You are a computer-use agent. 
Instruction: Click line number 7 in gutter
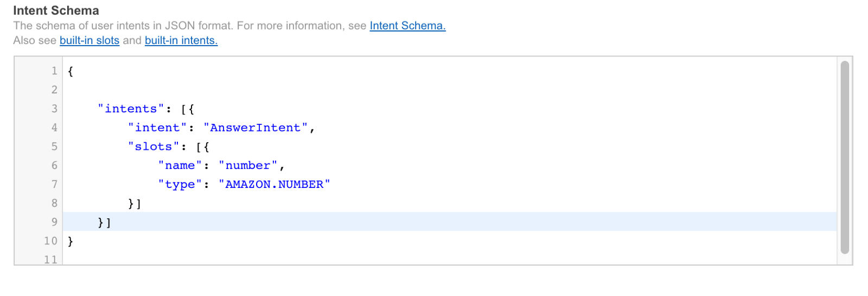[54, 184]
